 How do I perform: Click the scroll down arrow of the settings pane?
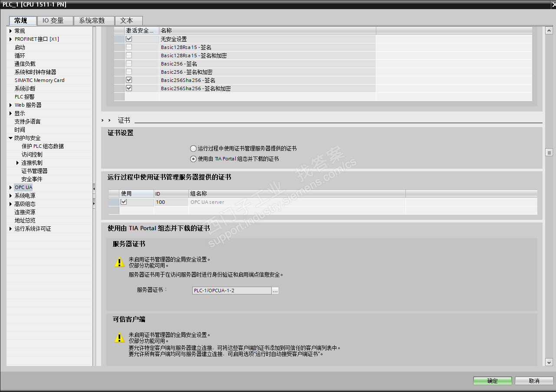tap(549, 363)
